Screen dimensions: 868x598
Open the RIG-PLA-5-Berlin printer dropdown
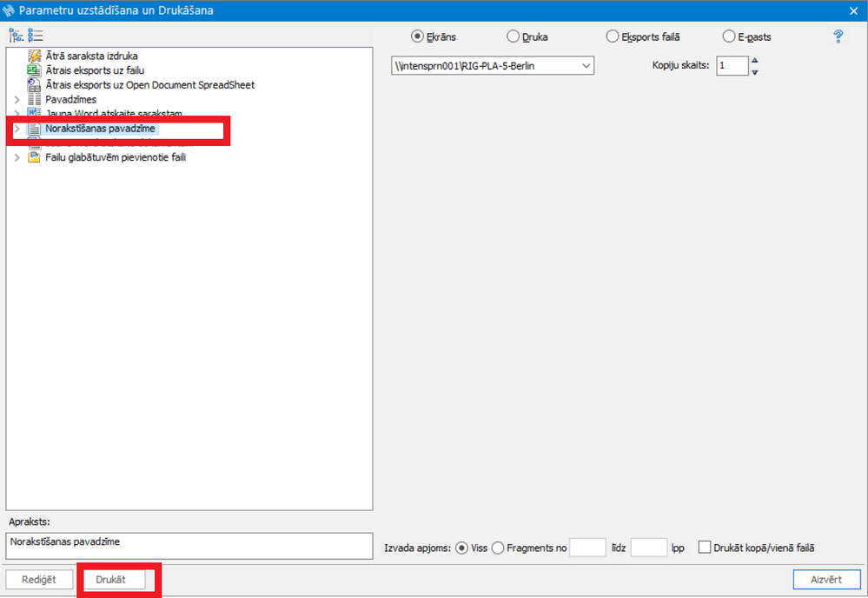pos(492,66)
